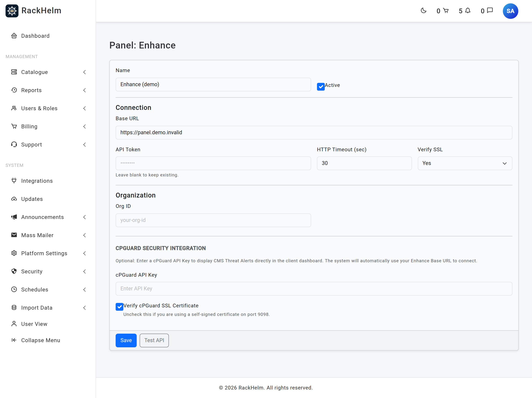Focus the Base URL field
Image resolution: width=532 pixels, height=398 pixels.
(314, 132)
